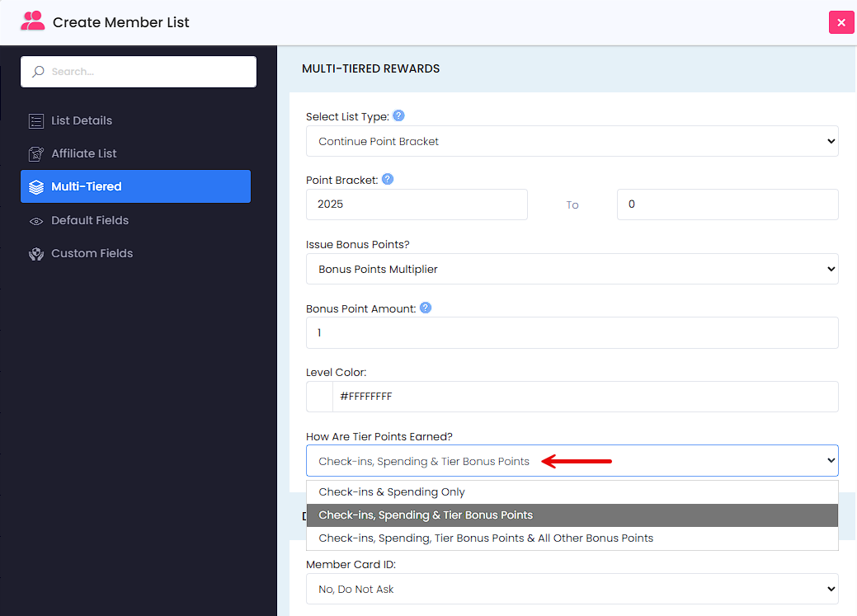Open the Level Color swatch picker
This screenshot has width=857, height=616.
[x=320, y=397]
